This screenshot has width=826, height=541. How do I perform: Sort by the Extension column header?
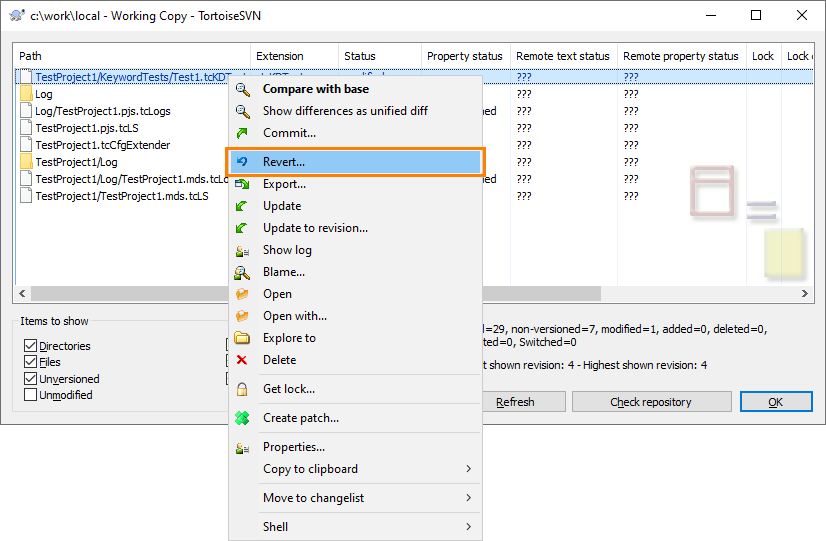click(294, 56)
